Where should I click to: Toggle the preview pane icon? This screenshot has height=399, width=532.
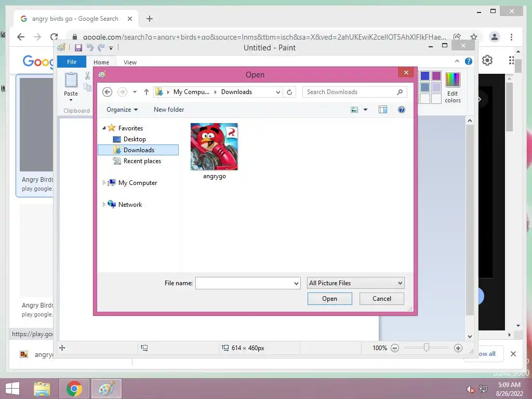[383, 110]
